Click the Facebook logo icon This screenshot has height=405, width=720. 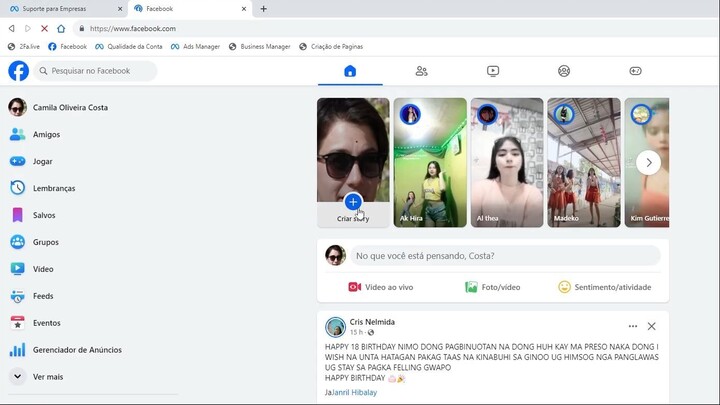[18, 71]
